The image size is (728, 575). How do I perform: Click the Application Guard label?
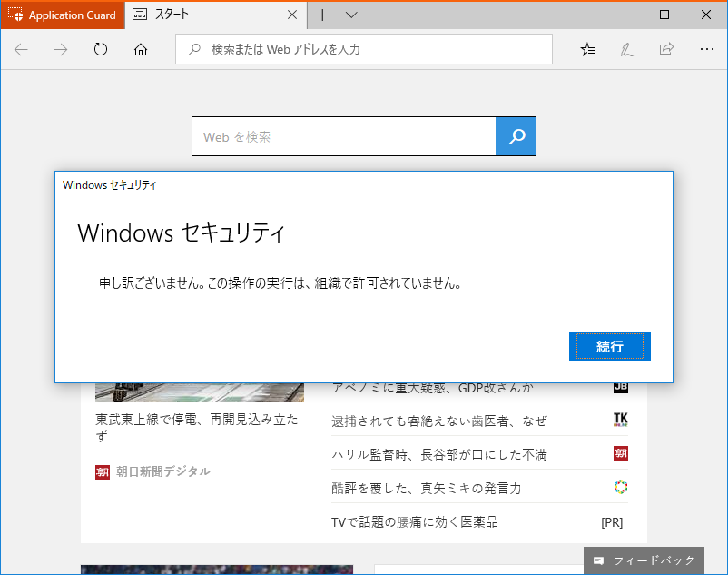point(73,15)
